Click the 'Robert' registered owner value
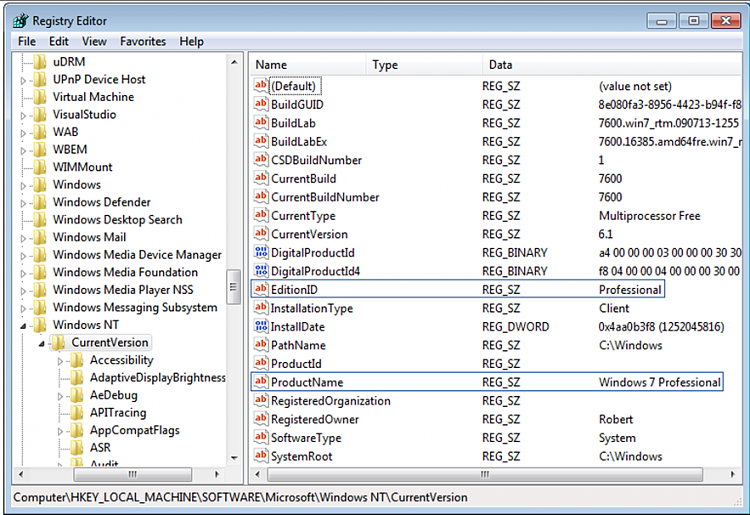750x515 pixels. coord(616,419)
